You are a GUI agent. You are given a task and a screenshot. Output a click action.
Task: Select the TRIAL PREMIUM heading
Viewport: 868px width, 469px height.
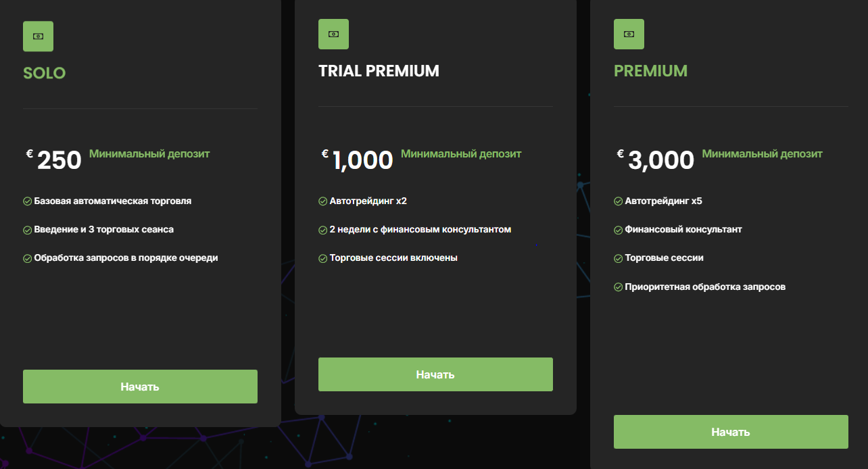tap(379, 70)
